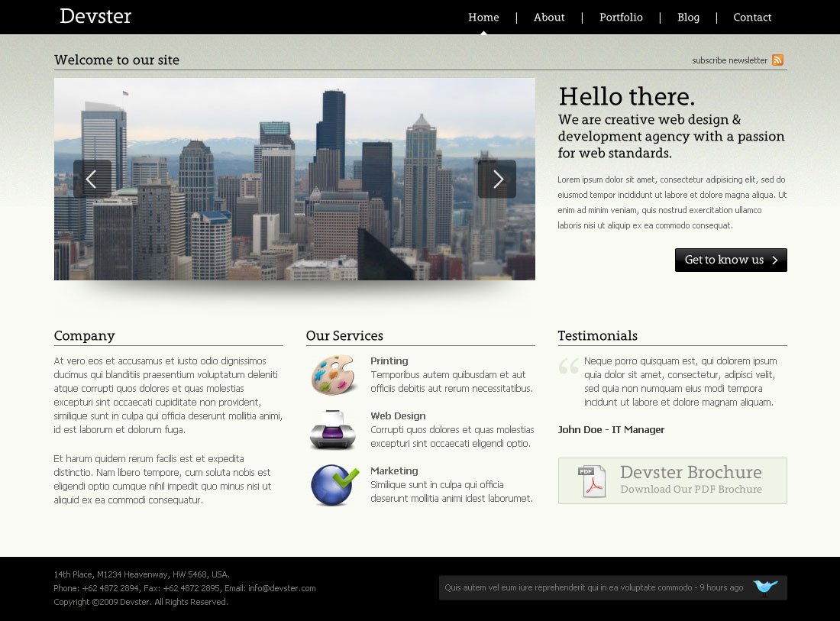Navigate to the About page
This screenshot has height=621, width=840.
(x=549, y=18)
